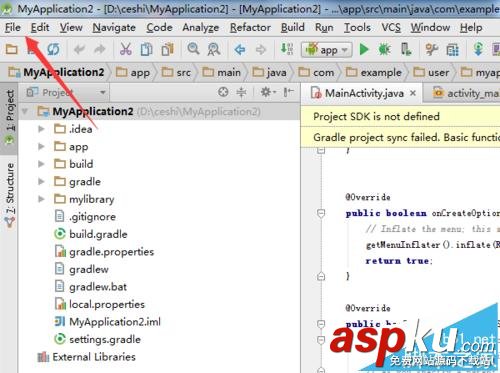Toggle the 1: Project side tool window
Viewport: 500px width, 373px height.
[x=10, y=117]
